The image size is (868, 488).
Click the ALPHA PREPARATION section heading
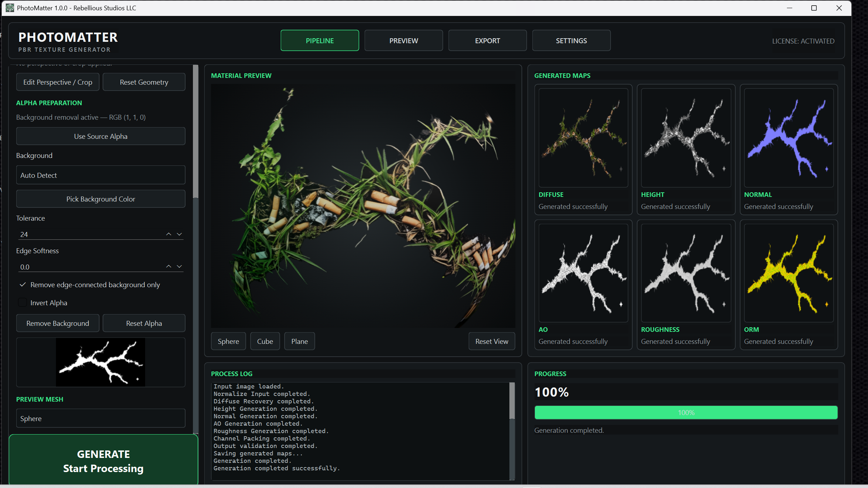(49, 103)
